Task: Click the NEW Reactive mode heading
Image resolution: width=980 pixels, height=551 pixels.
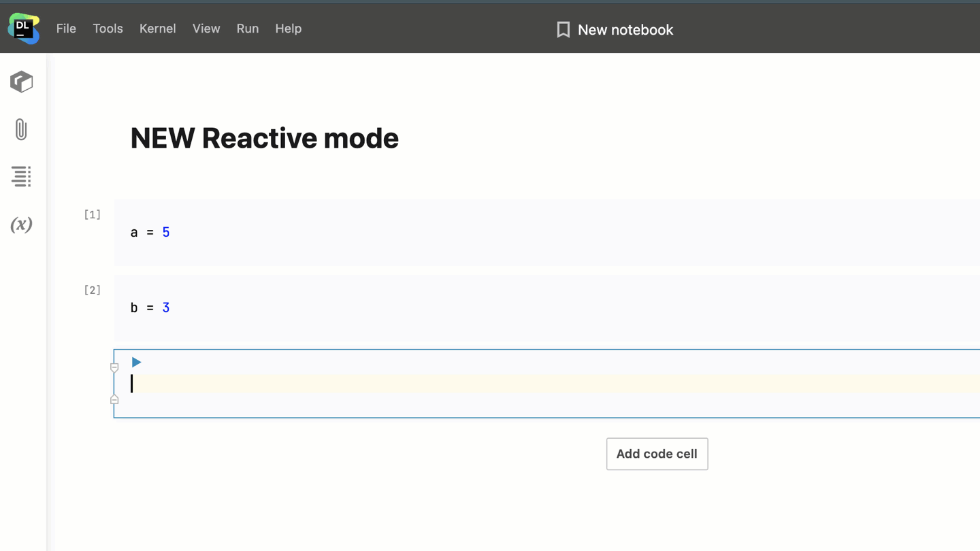Action: point(265,138)
